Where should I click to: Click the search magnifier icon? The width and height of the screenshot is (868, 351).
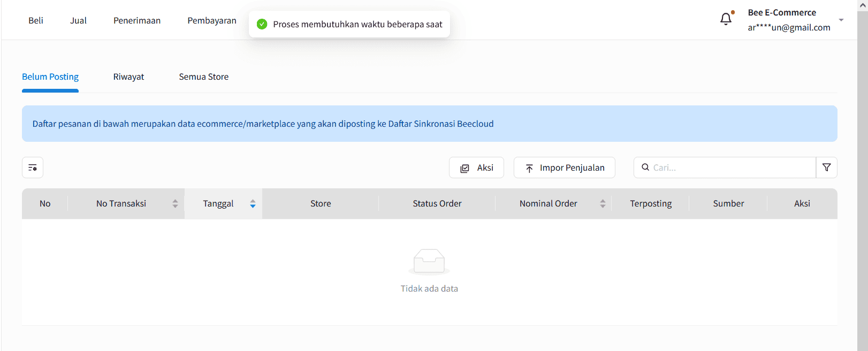tap(645, 167)
